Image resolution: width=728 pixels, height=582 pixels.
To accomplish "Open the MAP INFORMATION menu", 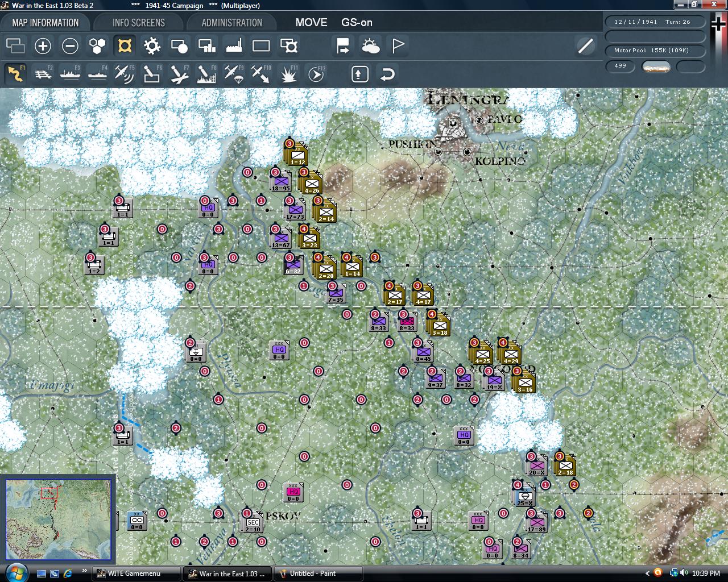I will click(x=47, y=22).
